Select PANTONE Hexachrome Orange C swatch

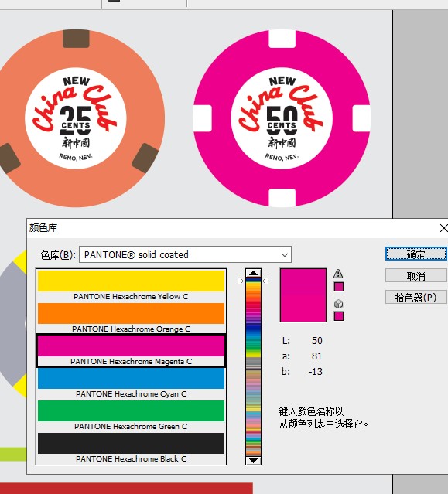click(x=132, y=318)
